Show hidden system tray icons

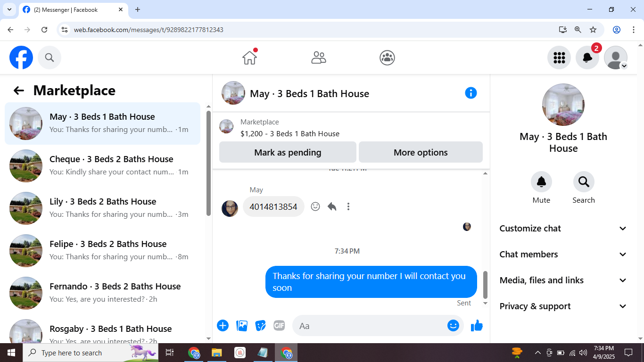537,353
